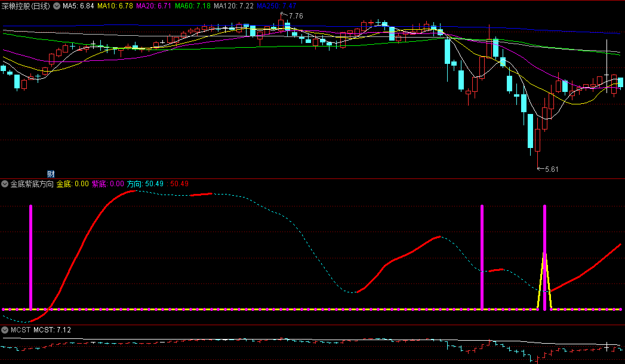Click the MA250: 7.47 label

click(276, 6)
